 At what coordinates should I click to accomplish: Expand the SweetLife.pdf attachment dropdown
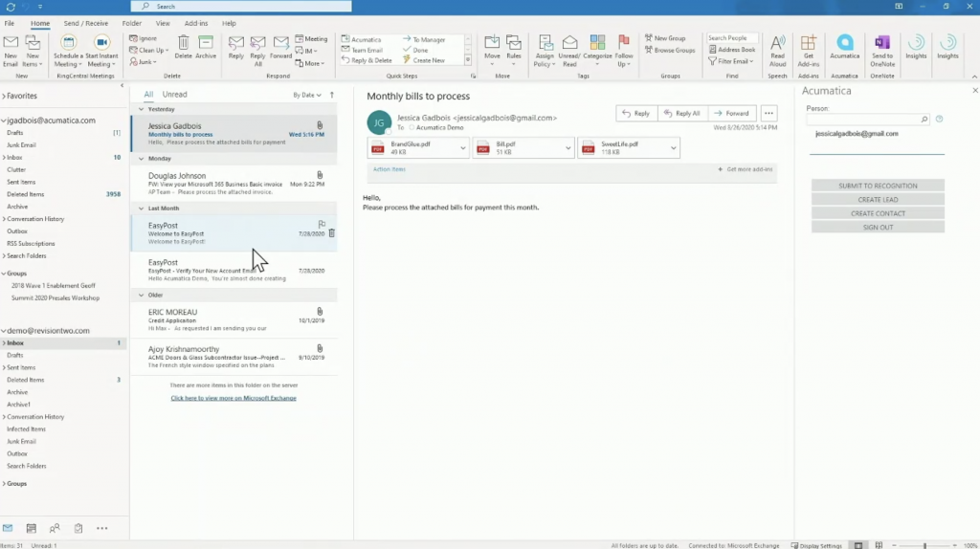click(x=673, y=148)
